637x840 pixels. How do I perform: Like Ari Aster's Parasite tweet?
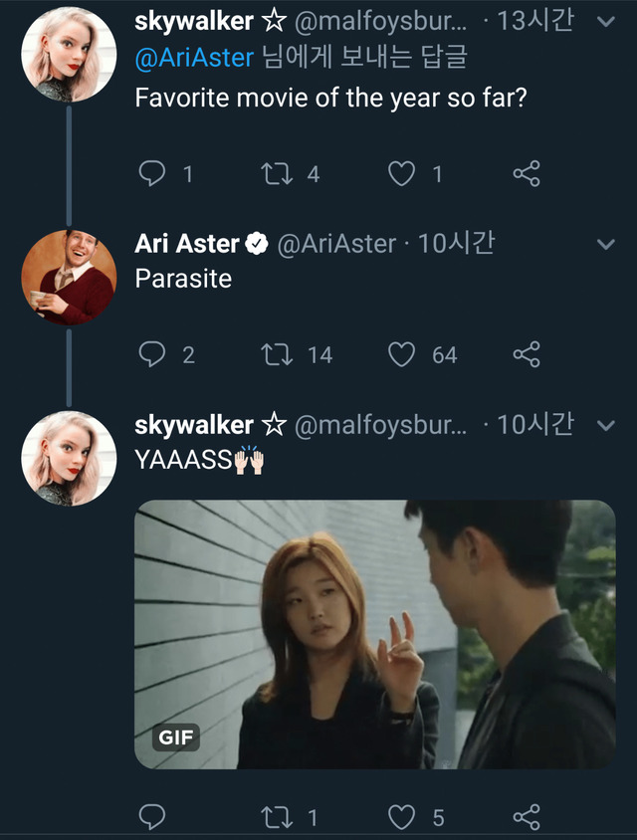click(401, 354)
